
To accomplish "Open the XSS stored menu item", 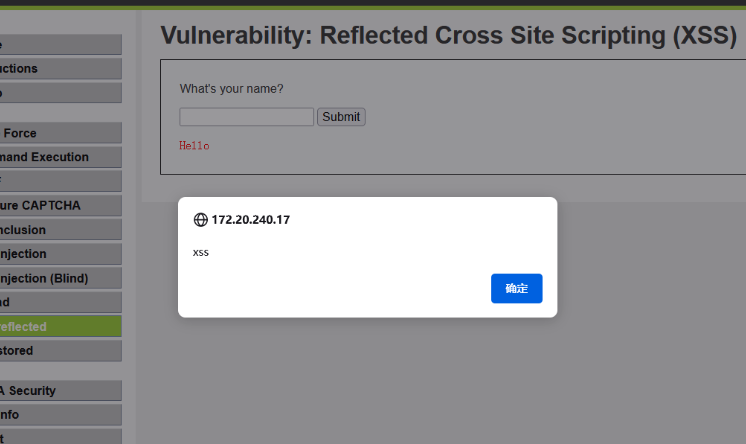I will click(60, 351).
